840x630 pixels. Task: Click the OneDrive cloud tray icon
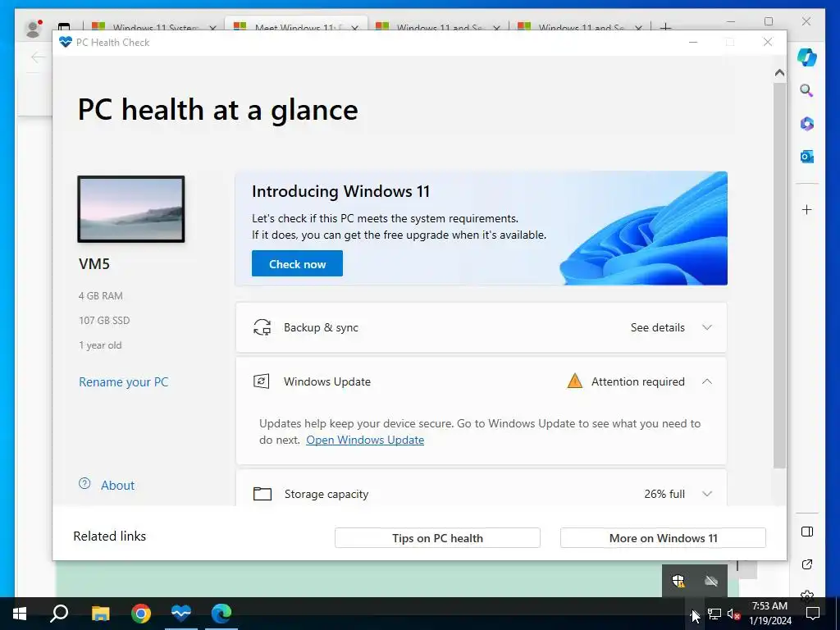pyautogui.click(x=711, y=581)
